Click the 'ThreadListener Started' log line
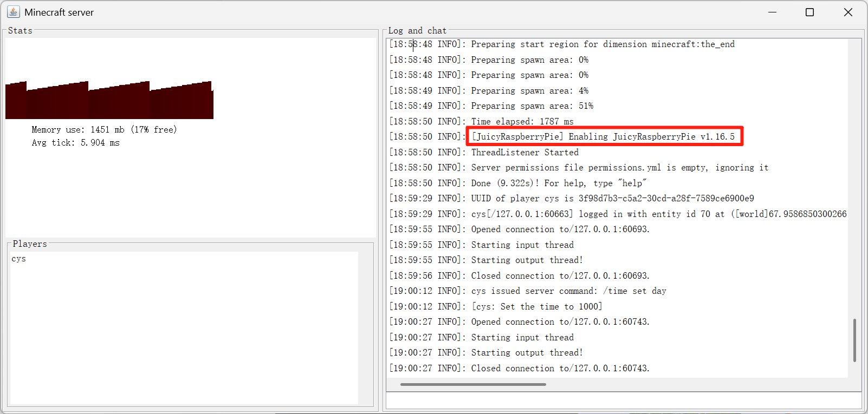 [x=484, y=153]
